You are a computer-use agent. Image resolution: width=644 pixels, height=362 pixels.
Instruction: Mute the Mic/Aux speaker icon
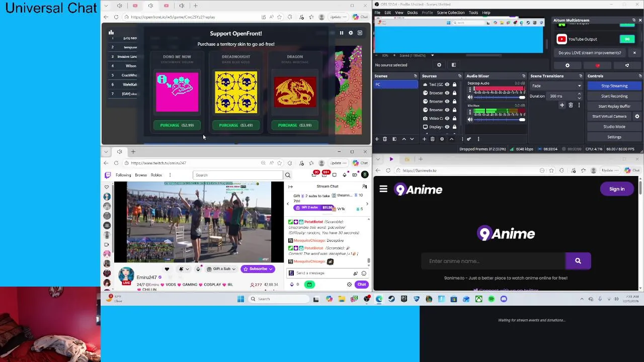tap(470, 119)
